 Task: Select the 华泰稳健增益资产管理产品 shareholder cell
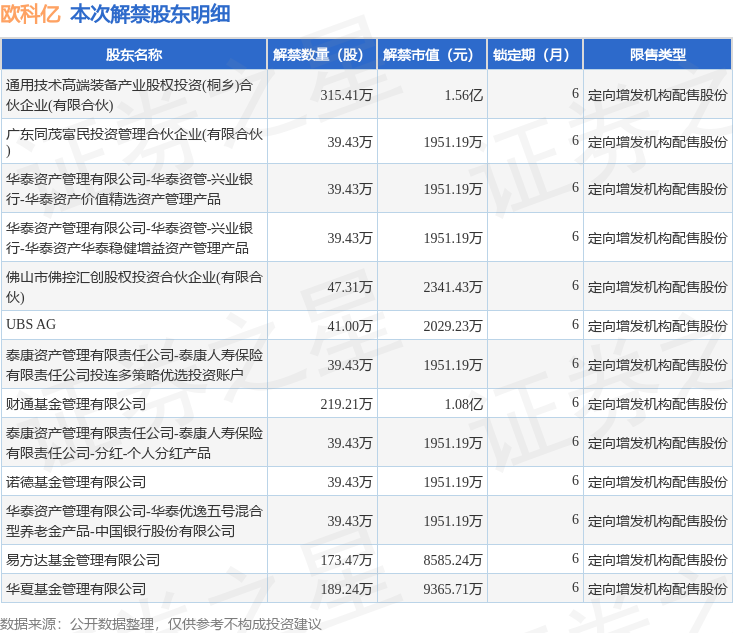pyautogui.click(x=134, y=237)
